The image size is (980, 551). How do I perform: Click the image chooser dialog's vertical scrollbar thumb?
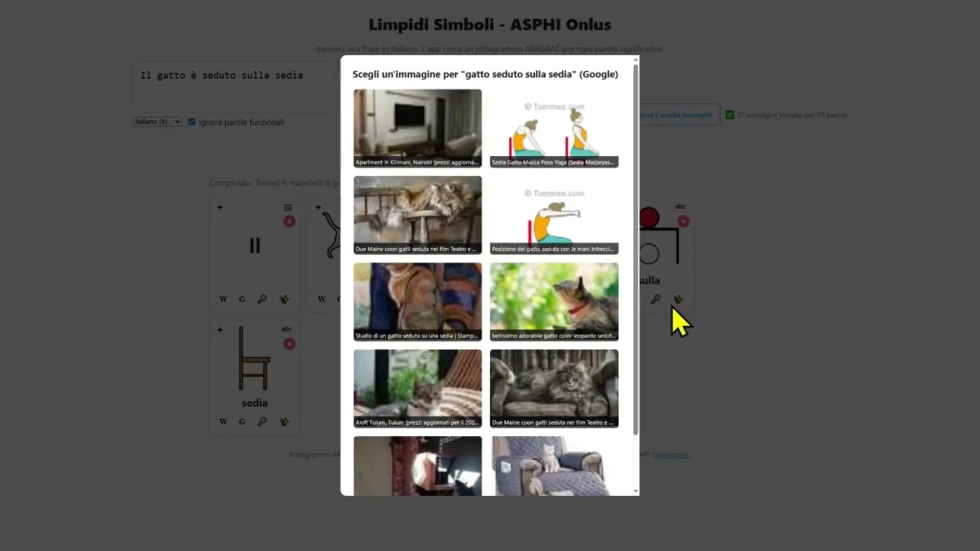click(x=635, y=249)
